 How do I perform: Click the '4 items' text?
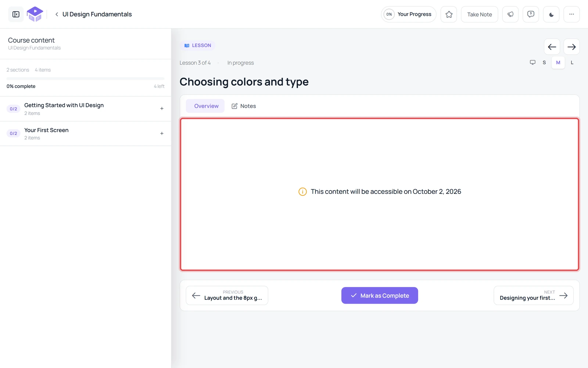pyautogui.click(x=43, y=70)
